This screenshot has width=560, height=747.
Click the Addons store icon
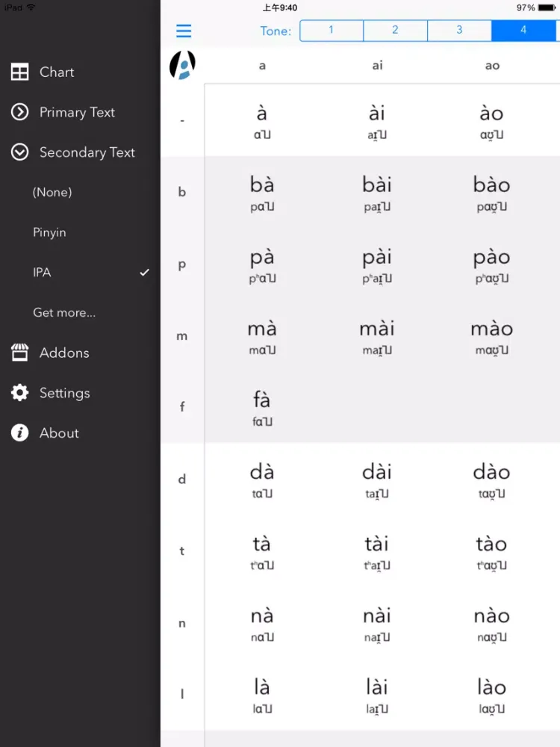click(x=19, y=353)
